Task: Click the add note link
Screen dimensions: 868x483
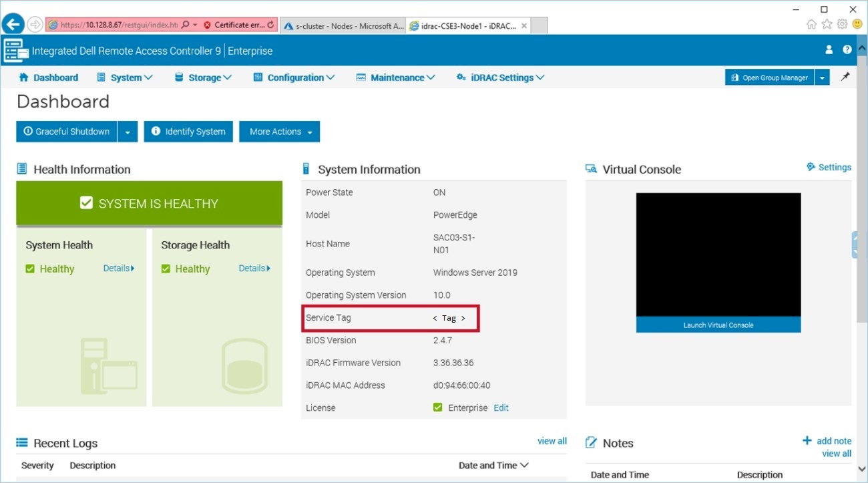Action: coord(834,441)
